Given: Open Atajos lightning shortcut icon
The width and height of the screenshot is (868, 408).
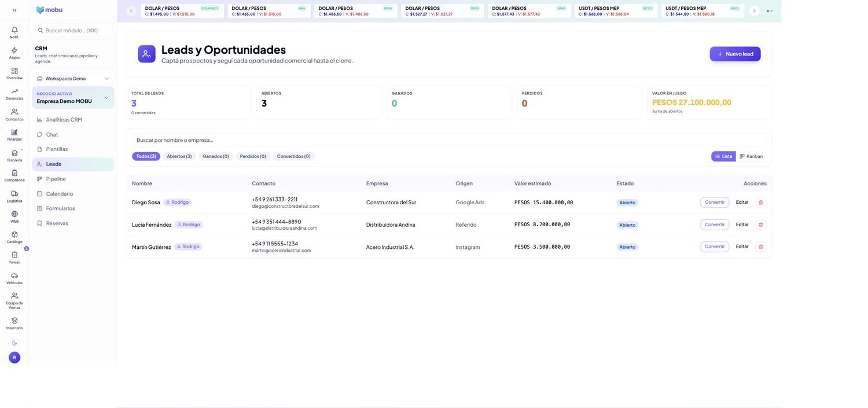Looking at the screenshot, I should (14, 50).
